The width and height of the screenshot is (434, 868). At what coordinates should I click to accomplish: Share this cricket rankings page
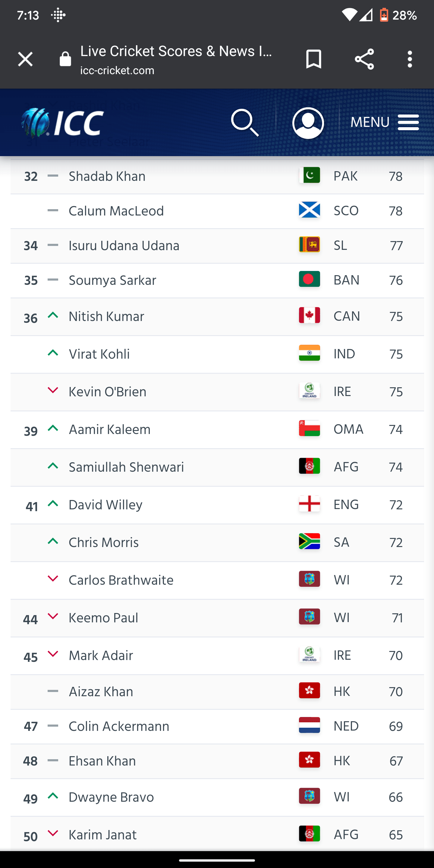tap(364, 59)
